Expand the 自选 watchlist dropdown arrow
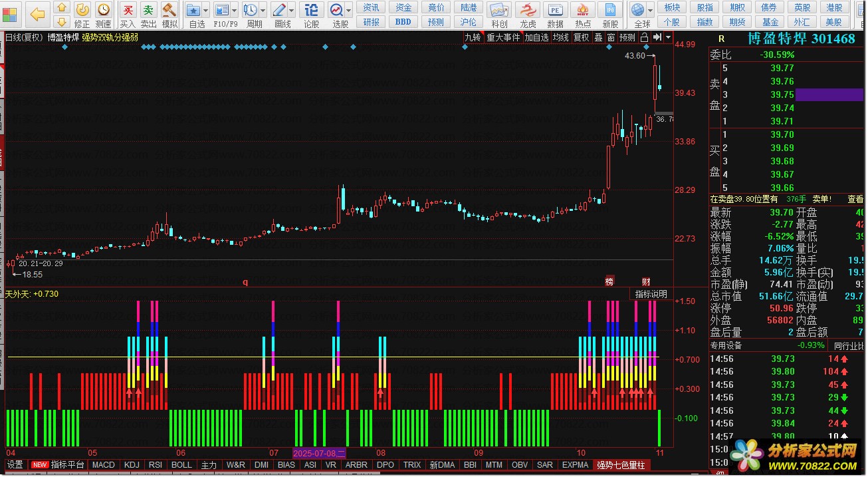The height and width of the screenshot is (477, 868). pyautogui.click(x=205, y=10)
